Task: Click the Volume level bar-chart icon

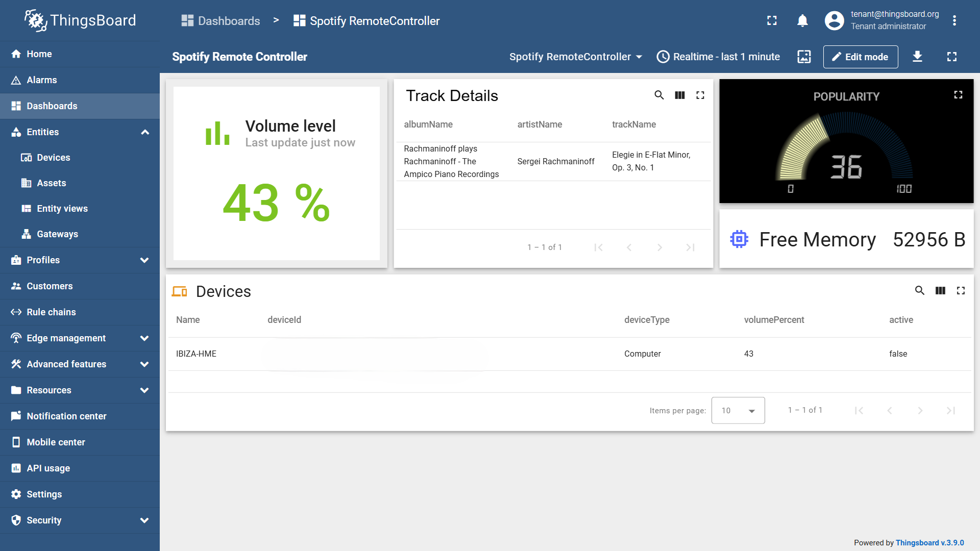Action: click(217, 133)
